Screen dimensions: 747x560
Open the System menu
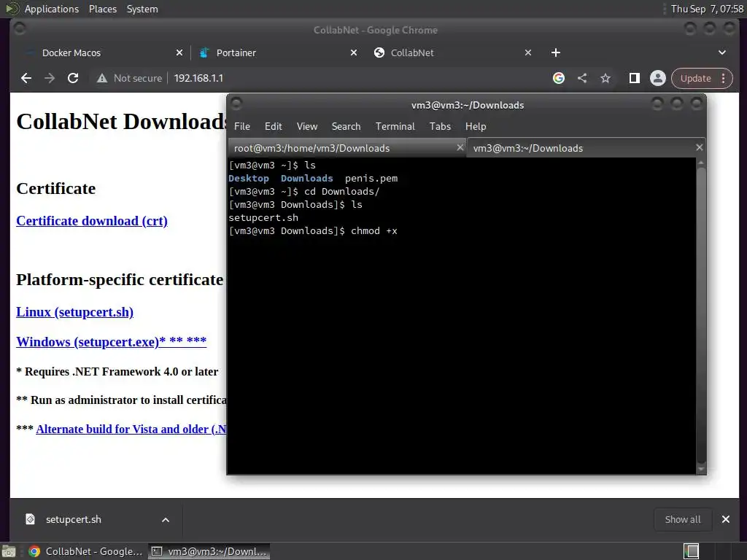142,9
